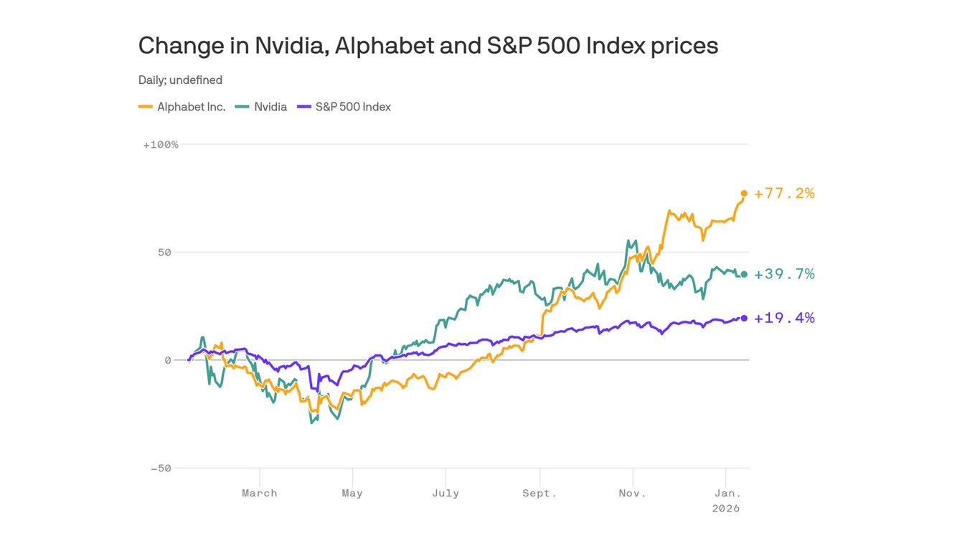Click the July x-axis label
Viewport: 980px width, 551px height.
pos(446,494)
